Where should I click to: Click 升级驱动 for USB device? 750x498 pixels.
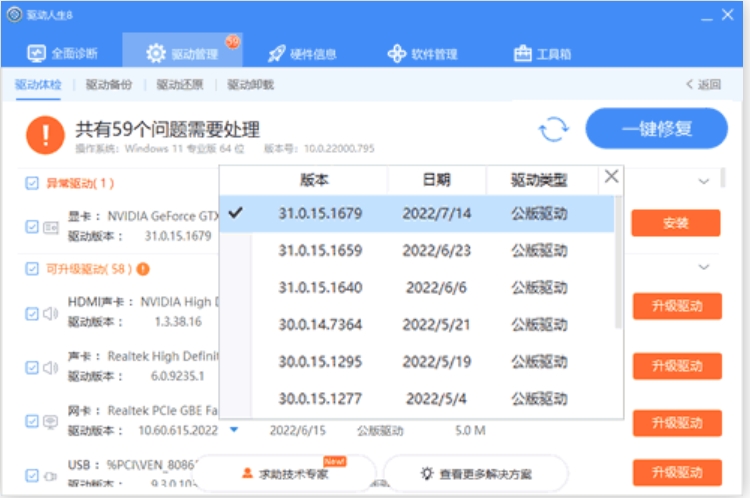[x=677, y=473]
